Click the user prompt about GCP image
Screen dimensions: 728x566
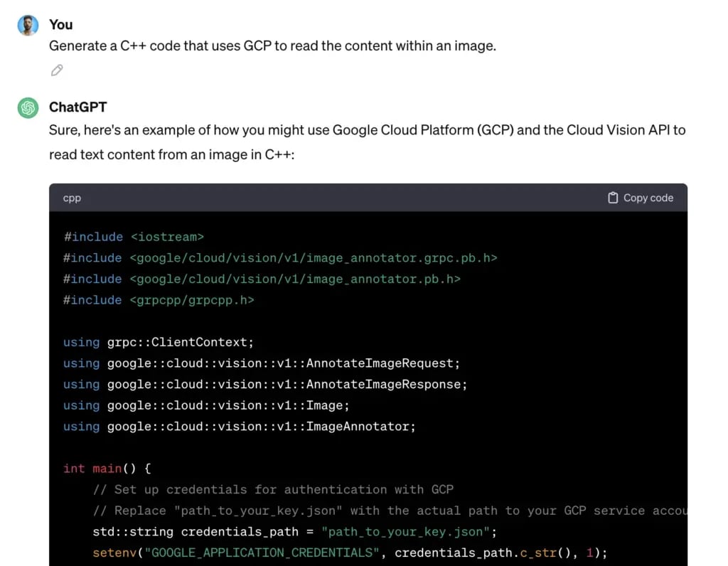pyautogui.click(x=272, y=46)
